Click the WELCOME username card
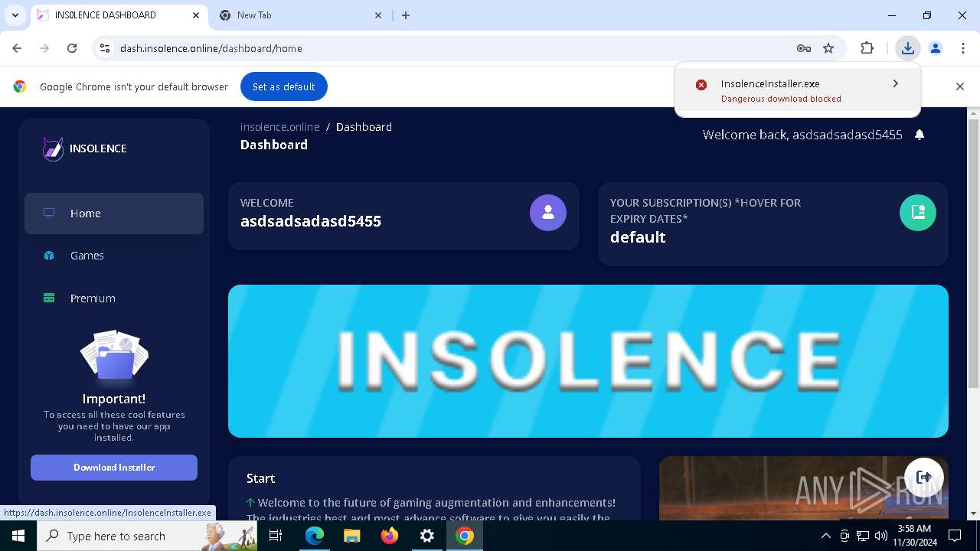Viewport: 980px width, 551px height. coord(403,216)
